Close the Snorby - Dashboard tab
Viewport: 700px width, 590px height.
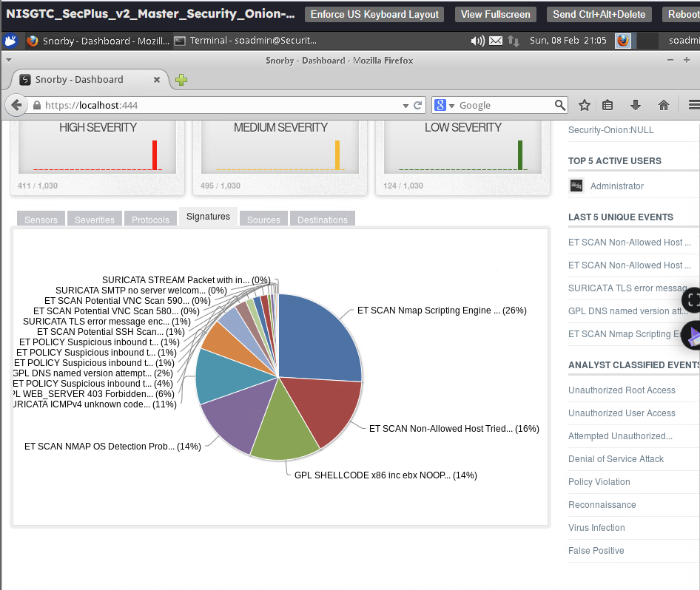point(157,80)
